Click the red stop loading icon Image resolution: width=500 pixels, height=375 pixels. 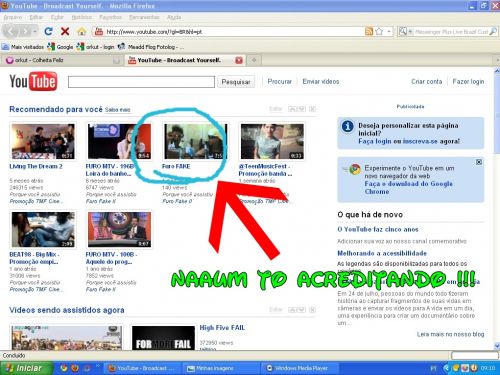click(x=65, y=31)
